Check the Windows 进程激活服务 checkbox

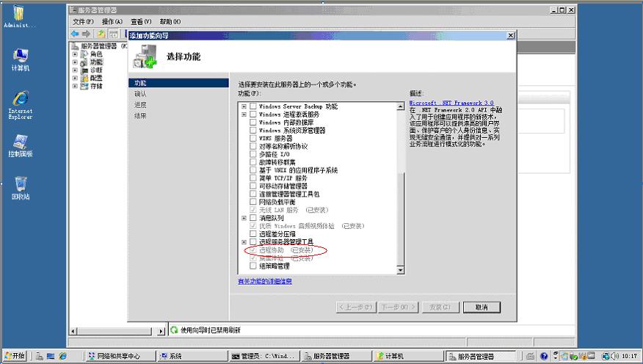pos(253,114)
